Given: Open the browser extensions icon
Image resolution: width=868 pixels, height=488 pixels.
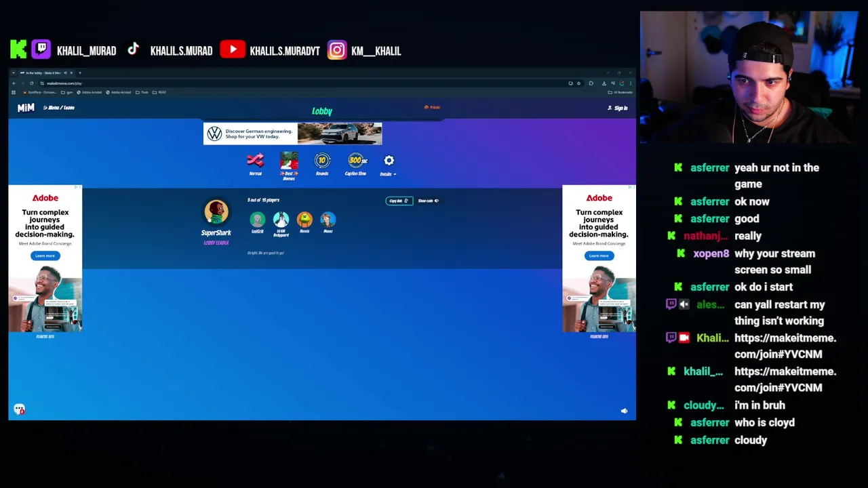Looking at the screenshot, I should pos(591,83).
